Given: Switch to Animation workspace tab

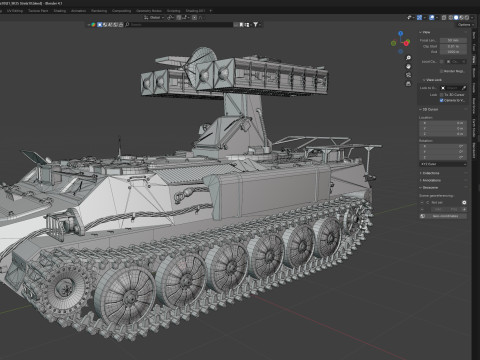Looking at the screenshot, I should click(x=78, y=11).
